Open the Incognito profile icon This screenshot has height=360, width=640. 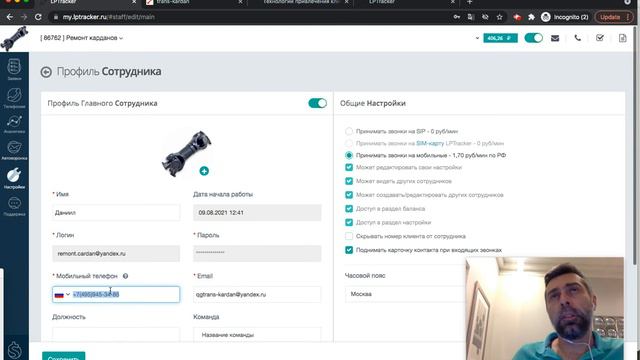546,17
